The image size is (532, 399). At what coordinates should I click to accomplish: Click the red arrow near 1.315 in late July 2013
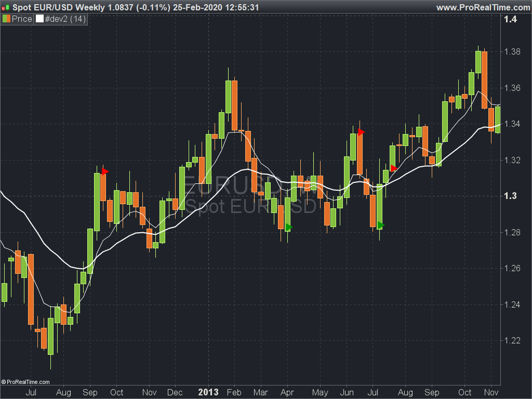[x=394, y=168]
